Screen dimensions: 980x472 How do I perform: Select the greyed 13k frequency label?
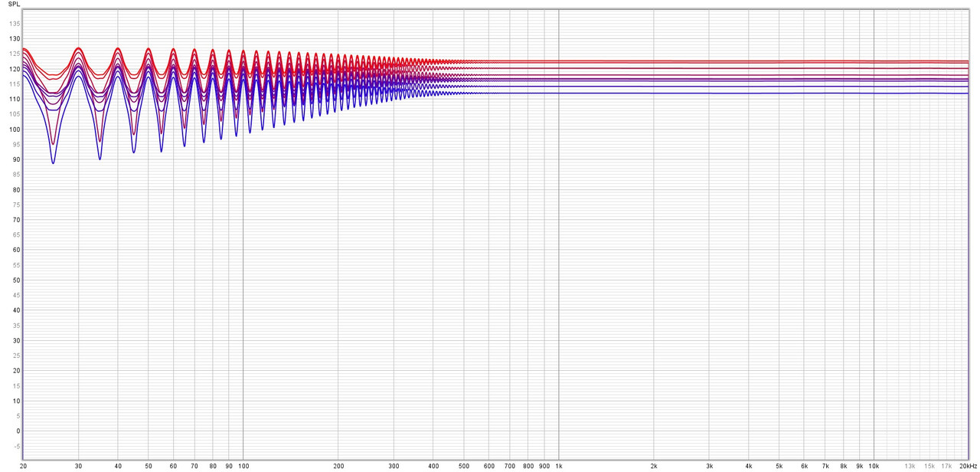pos(910,466)
